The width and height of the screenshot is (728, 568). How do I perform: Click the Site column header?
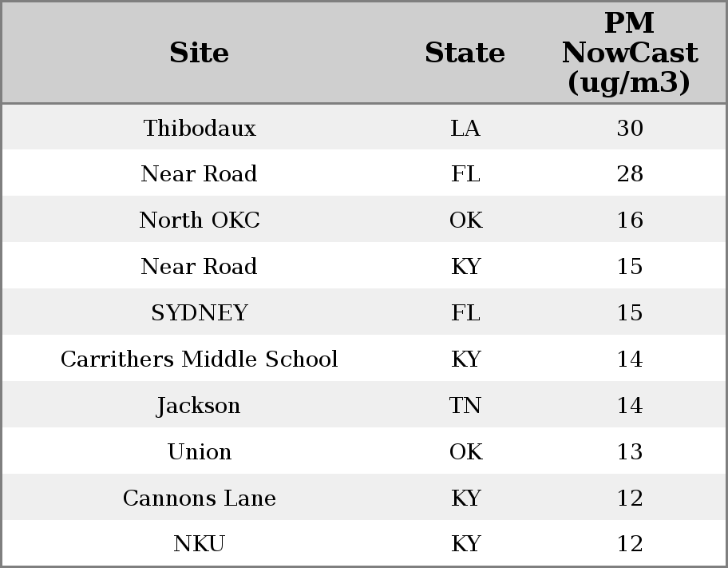(200, 54)
